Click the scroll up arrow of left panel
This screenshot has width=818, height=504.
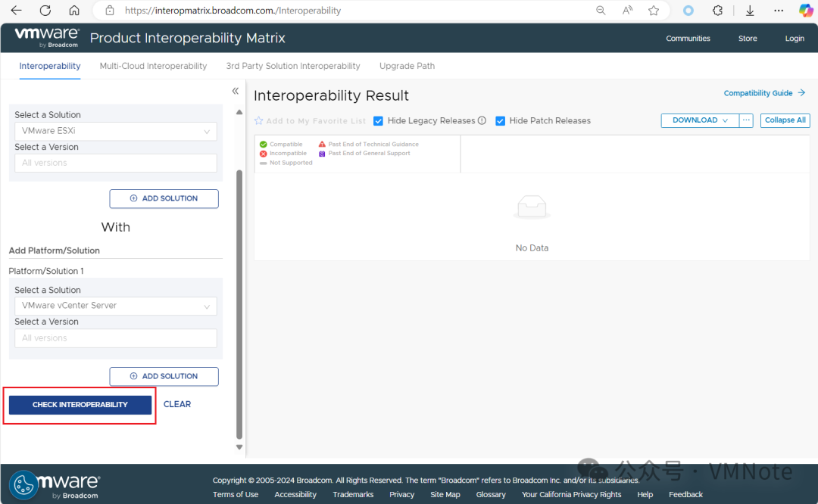(x=239, y=112)
